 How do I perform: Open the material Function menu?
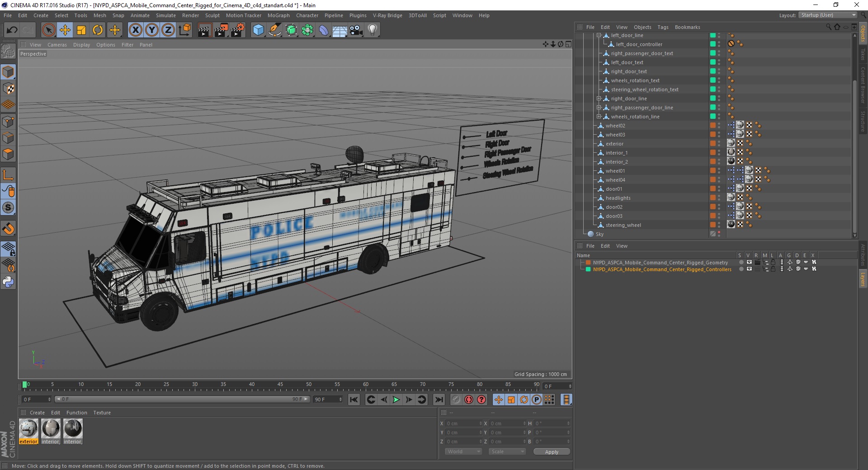pyautogui.click(x=76, y=413)
